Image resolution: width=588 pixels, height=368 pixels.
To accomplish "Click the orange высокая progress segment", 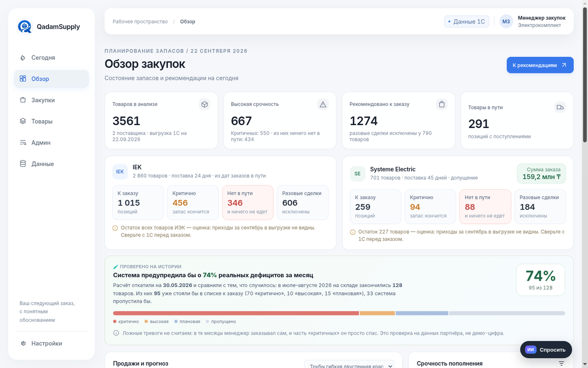I will [377, 313].
